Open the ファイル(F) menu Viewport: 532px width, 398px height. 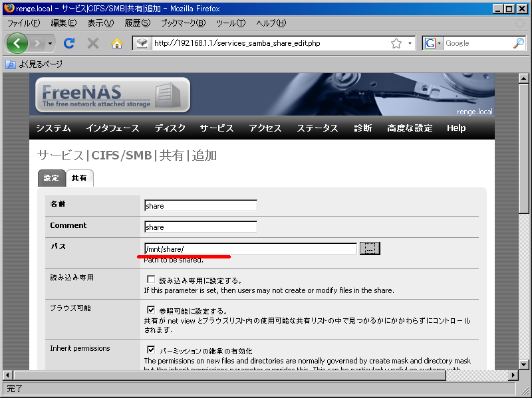[x=23, y=23]
